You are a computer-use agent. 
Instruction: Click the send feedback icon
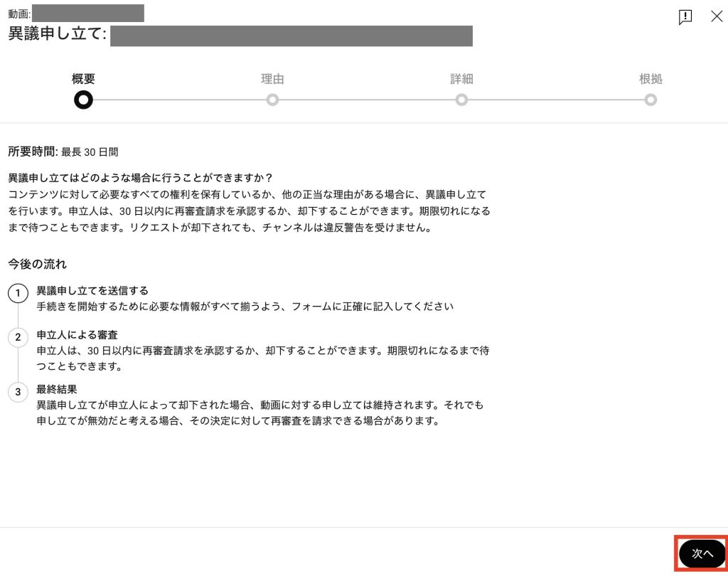685,17
